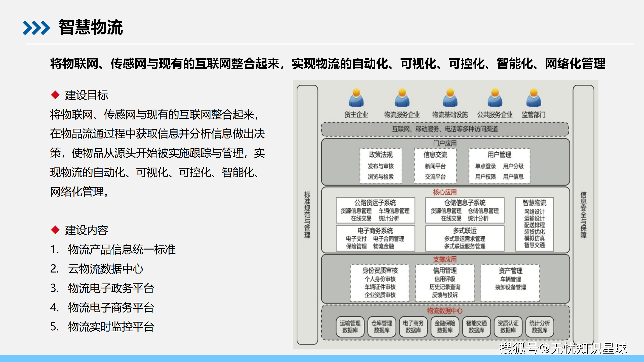Click the 电子商务数据库 box
The image size is (644, 362).
tap(413, 327)
